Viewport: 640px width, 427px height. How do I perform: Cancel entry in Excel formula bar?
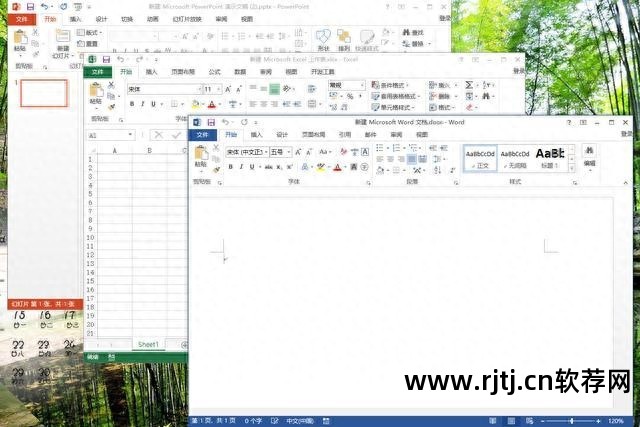(x=159, y=135)
